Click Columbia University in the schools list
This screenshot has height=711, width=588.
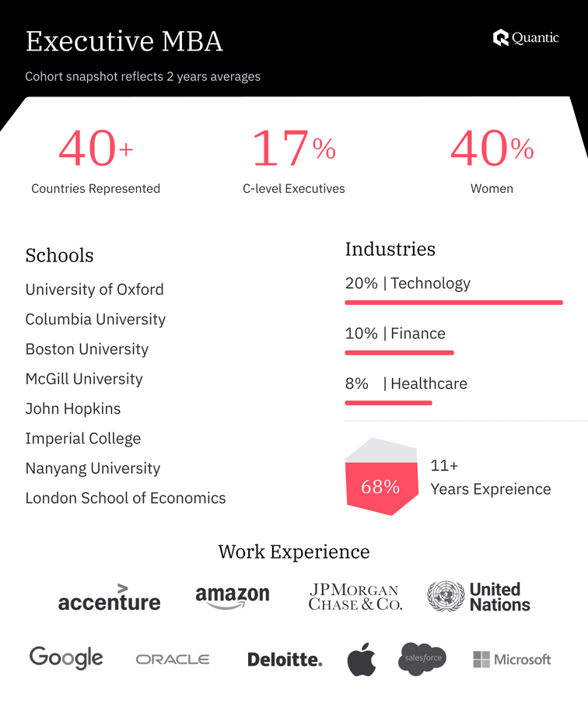point(96,319)
